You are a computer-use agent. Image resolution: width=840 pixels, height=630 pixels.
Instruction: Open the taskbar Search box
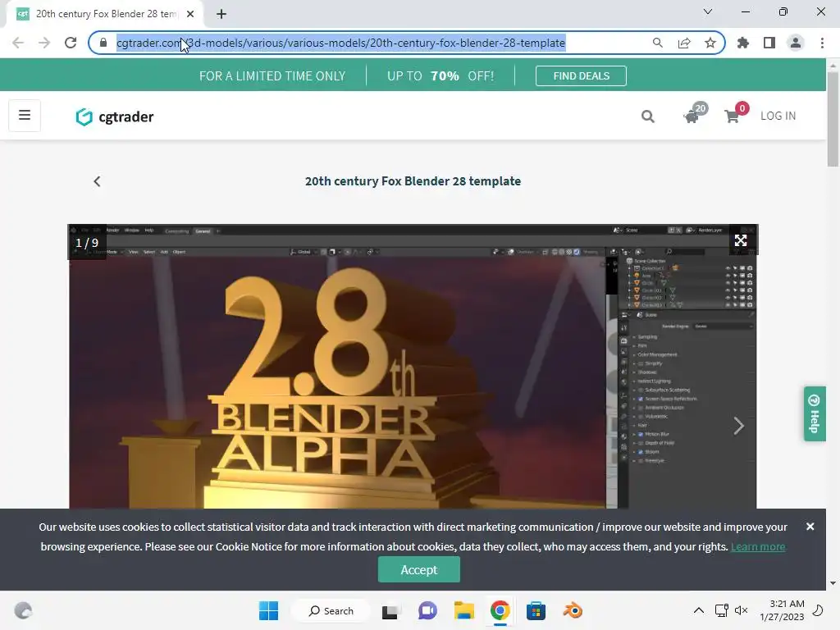pos(331,610)
